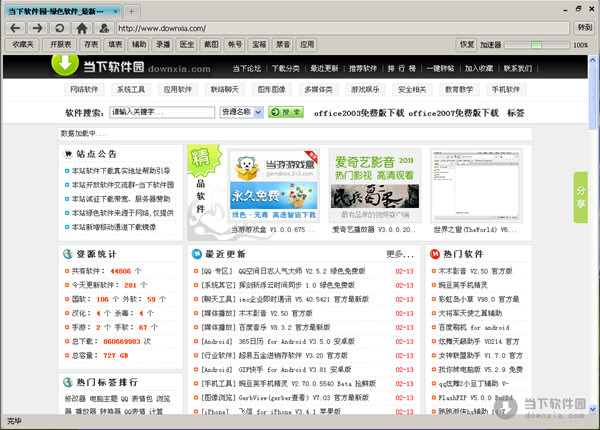Open the 百度音乐 V8.3.2 官方最新版 entry
This screenshot has height=430, width=600.
click(284, 327)
